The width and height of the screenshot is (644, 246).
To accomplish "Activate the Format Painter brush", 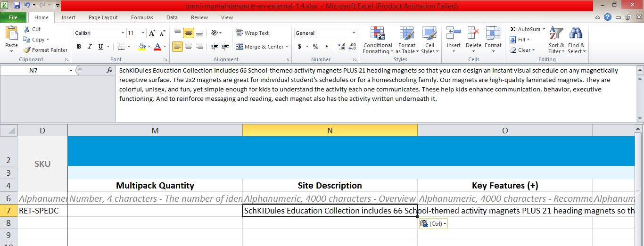I will click(45, 50).
